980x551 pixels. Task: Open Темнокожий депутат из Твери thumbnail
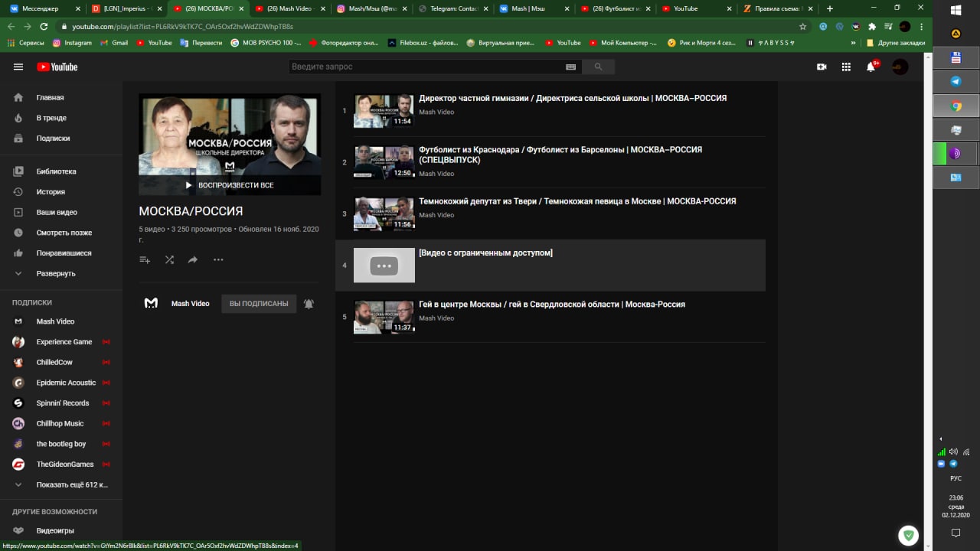[x=384, y=214]
